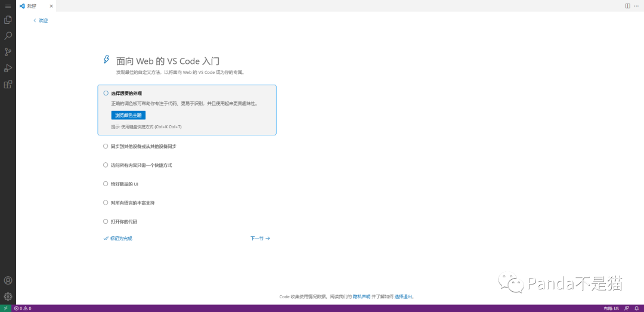Viewport: 644px width, 312px height.
Task: Toggle the 同步到其他设备 step circle
Action: pyautogui.click(x=106, y=146)
